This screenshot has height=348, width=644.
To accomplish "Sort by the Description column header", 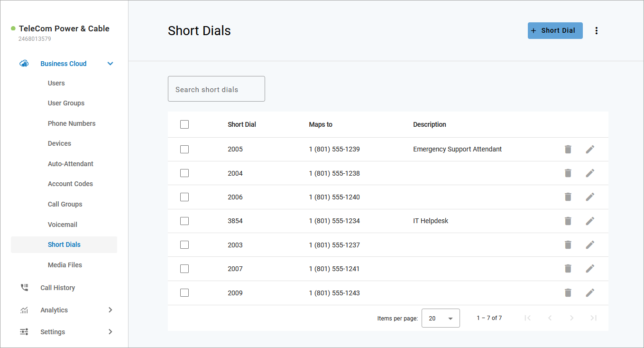I will 430,124.
